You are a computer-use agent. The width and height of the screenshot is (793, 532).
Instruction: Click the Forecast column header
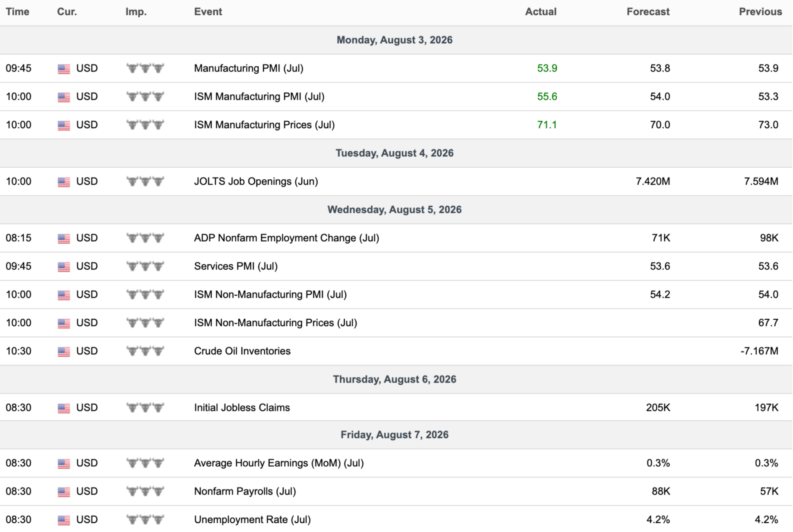point(648,12)
